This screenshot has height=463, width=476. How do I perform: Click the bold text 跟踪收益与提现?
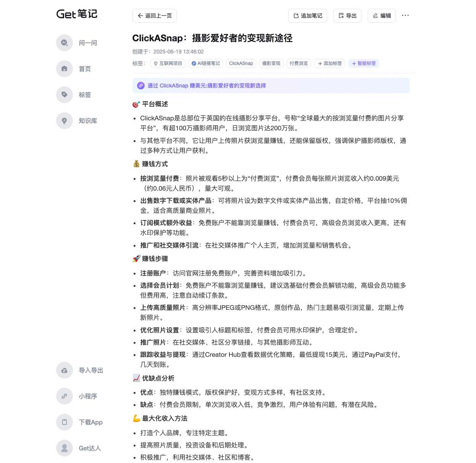[x=163, y=355]
